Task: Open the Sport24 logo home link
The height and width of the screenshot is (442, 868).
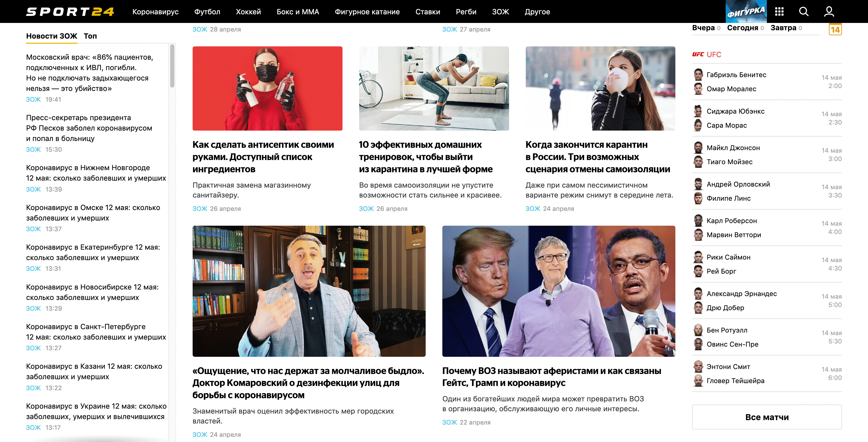Action: (70, 12)
